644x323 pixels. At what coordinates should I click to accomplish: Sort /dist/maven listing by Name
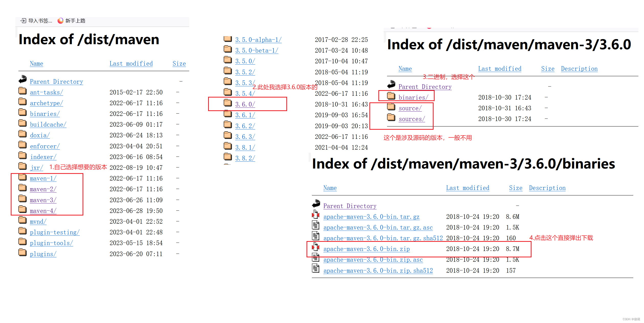(37, 64)
